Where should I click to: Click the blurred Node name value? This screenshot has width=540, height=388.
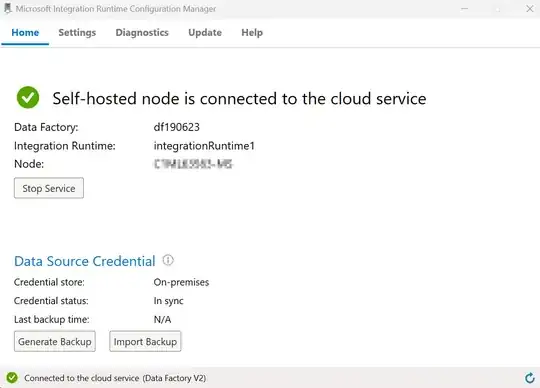[193, 164]
